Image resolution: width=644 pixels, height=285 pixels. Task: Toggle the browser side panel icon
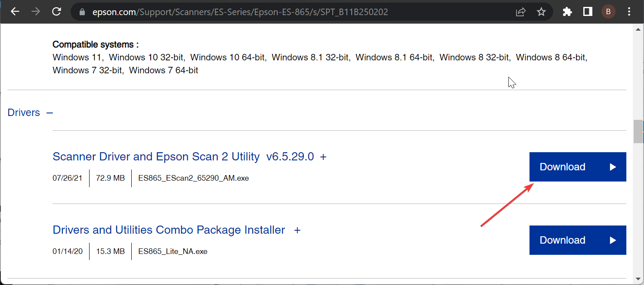[588, 12]
